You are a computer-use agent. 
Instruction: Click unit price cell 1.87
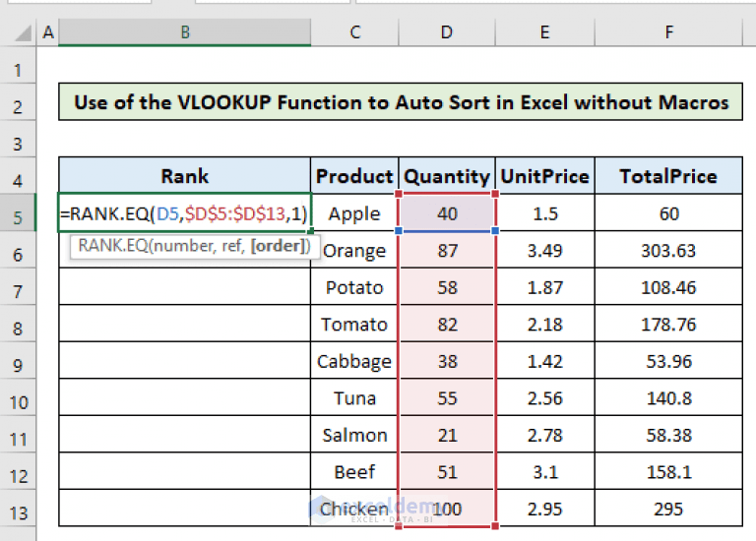click(544, 286)
